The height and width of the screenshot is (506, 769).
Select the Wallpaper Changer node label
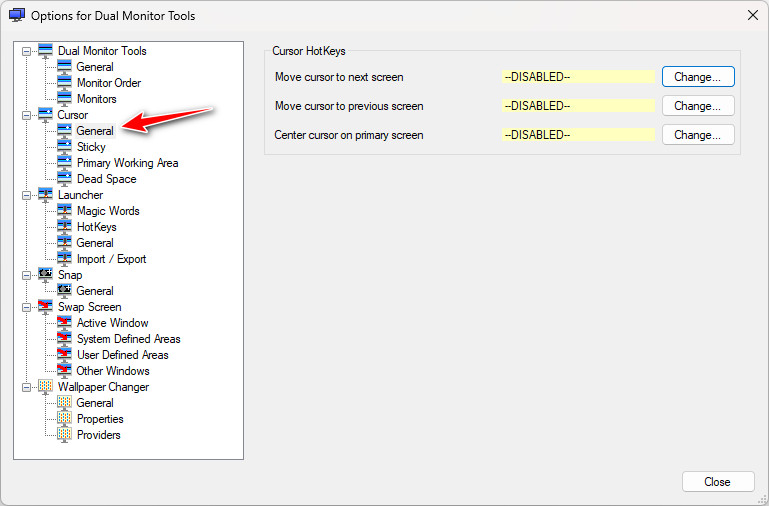pos(103,387)
